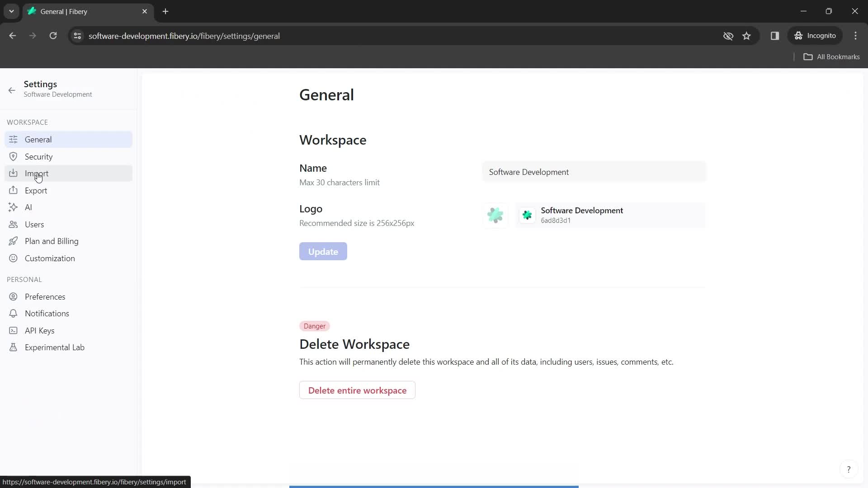Open the tab search dropdown arrow

tap(11, 11)
